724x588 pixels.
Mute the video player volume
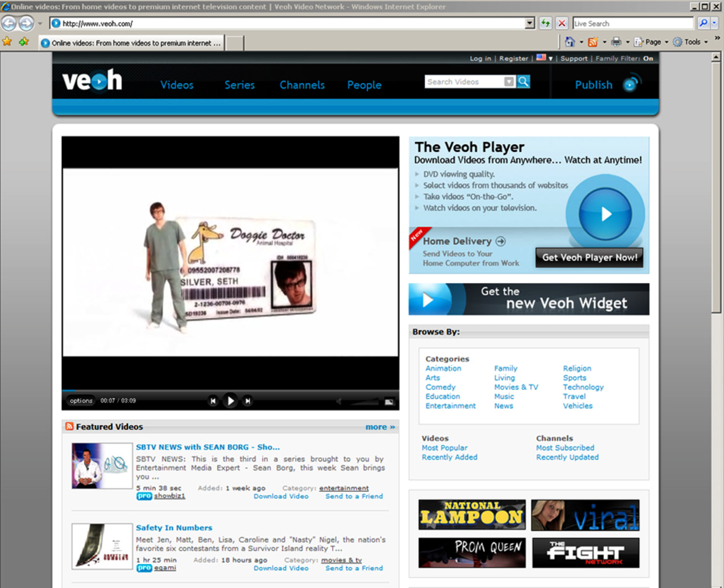(339, 401)
